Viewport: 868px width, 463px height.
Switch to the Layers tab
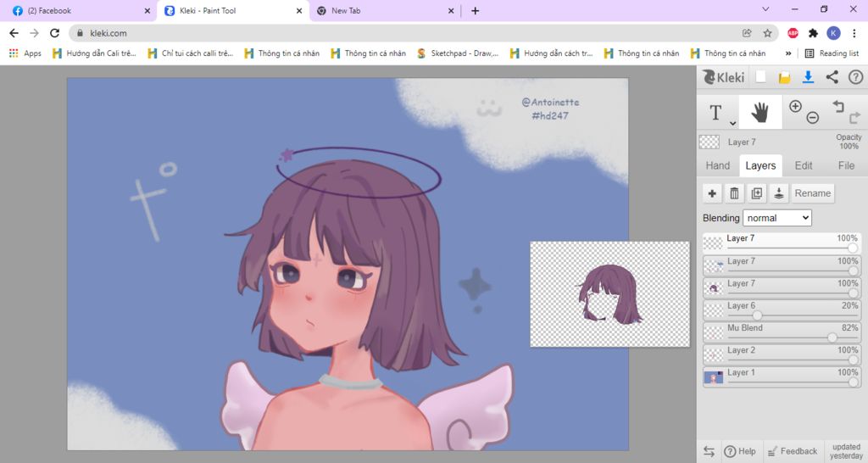[760, 165]
